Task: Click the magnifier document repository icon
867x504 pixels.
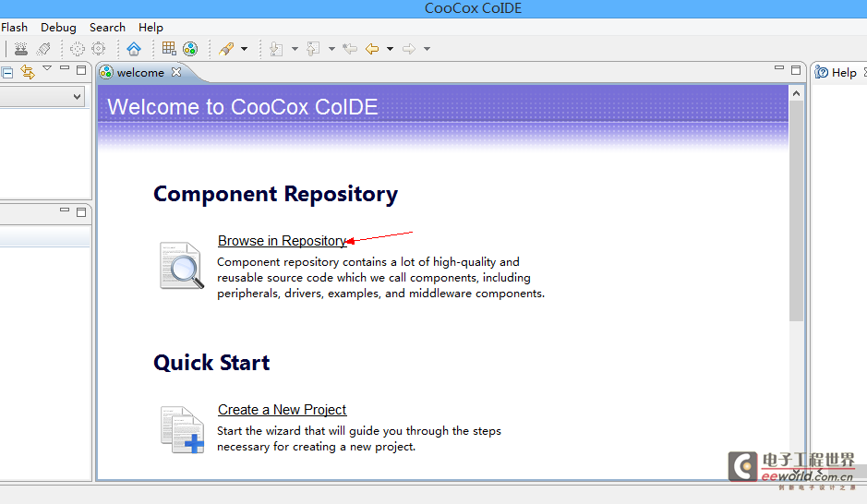Action: coord(182,265)
